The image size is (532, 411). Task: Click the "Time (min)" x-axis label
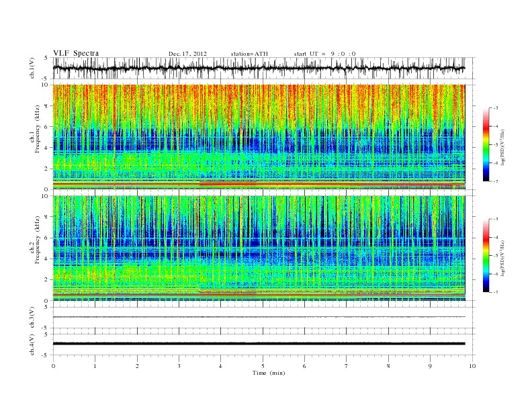tap(269, 373)
